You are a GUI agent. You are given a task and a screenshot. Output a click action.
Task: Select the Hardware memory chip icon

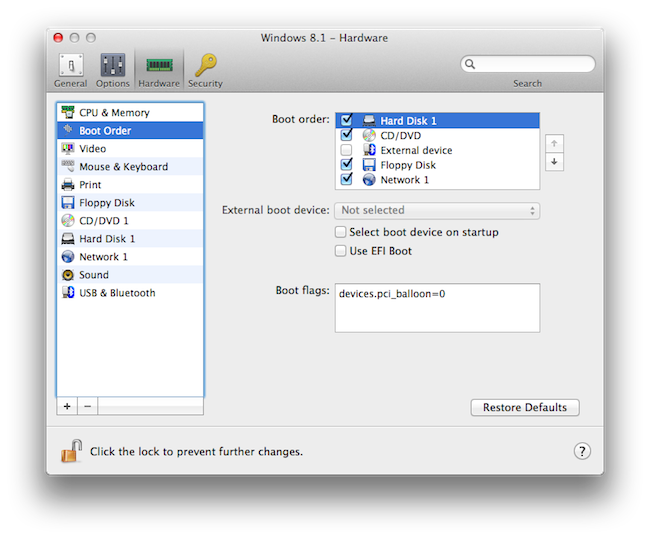click(159, 65)
